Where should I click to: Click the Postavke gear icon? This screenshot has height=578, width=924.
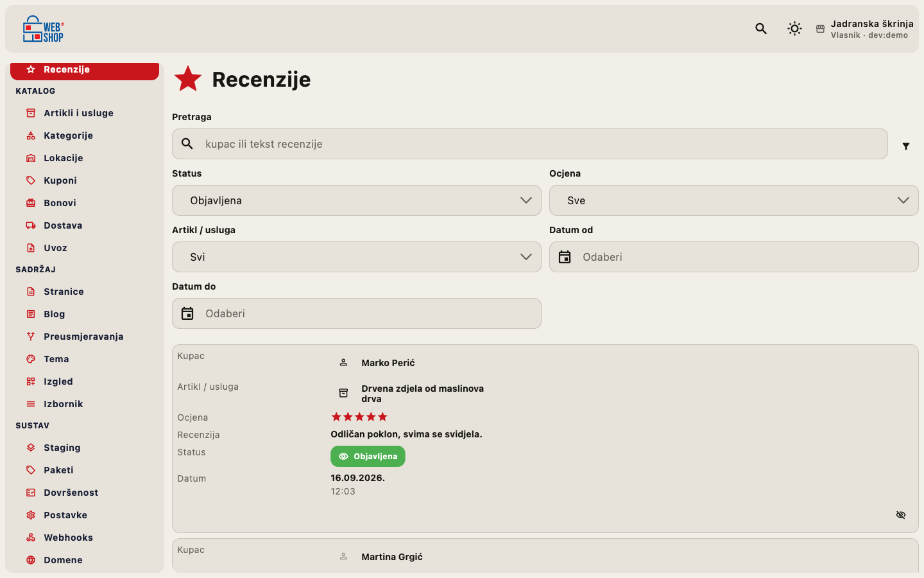click(x=31, y=515)
